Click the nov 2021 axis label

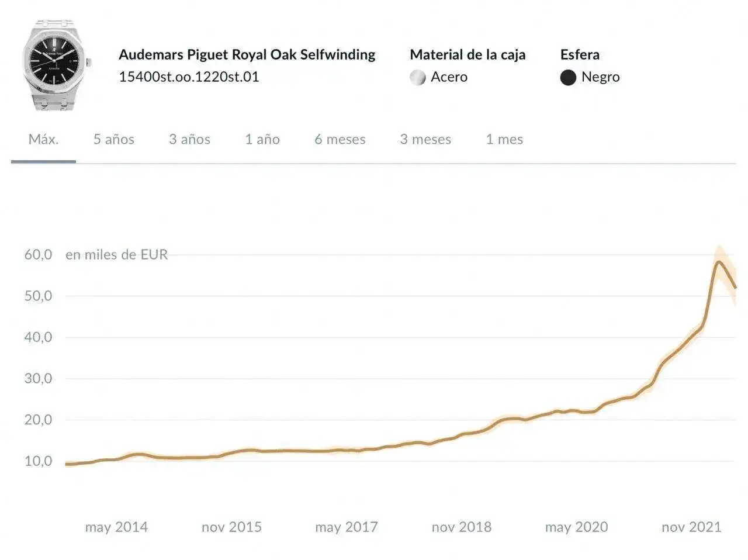click(x=691, y=527)
